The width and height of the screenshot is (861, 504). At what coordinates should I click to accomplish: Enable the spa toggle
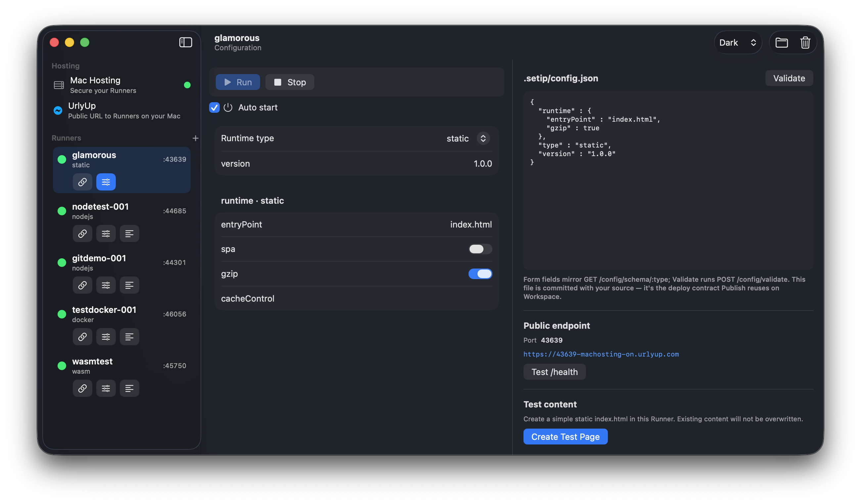480,249
